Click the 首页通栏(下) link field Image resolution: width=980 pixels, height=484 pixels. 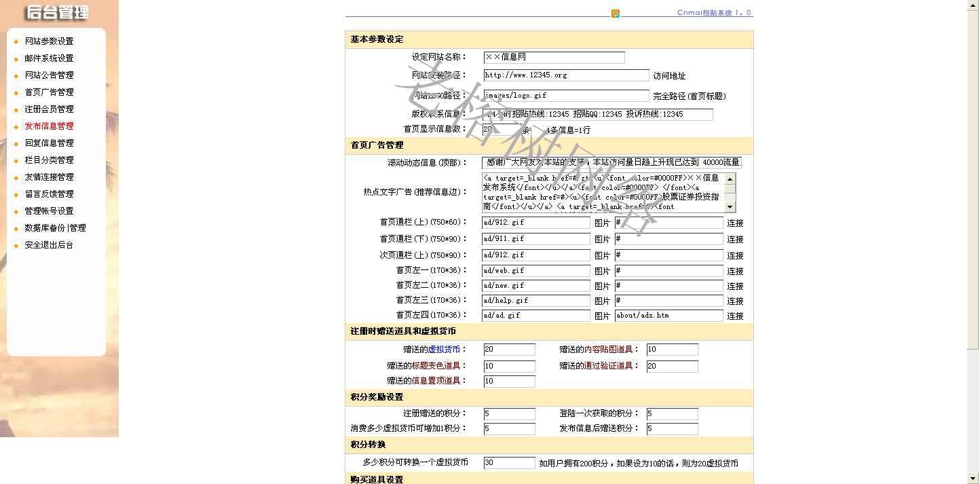669,239
